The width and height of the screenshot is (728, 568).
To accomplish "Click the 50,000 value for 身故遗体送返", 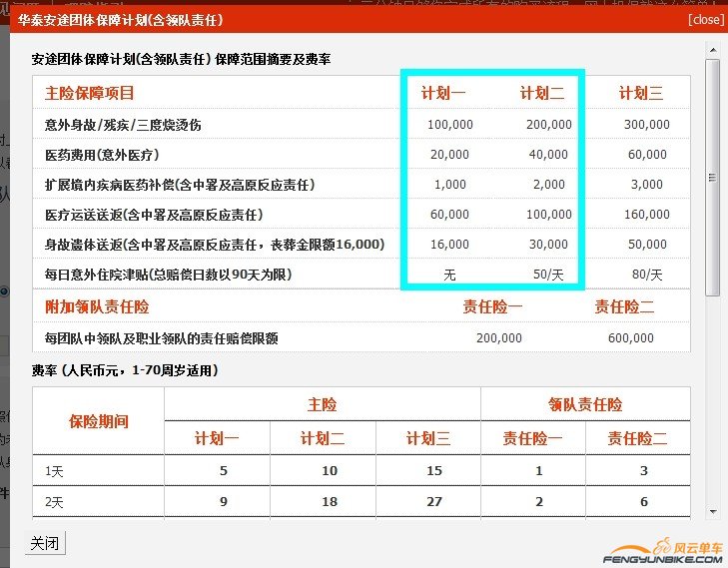I will [647, 245].
